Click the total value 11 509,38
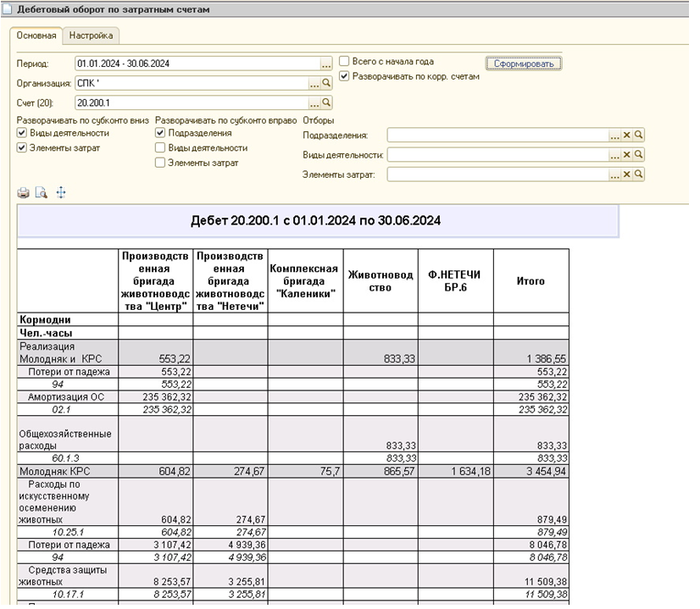Screen dimensions: 700x609 [546, 582]
